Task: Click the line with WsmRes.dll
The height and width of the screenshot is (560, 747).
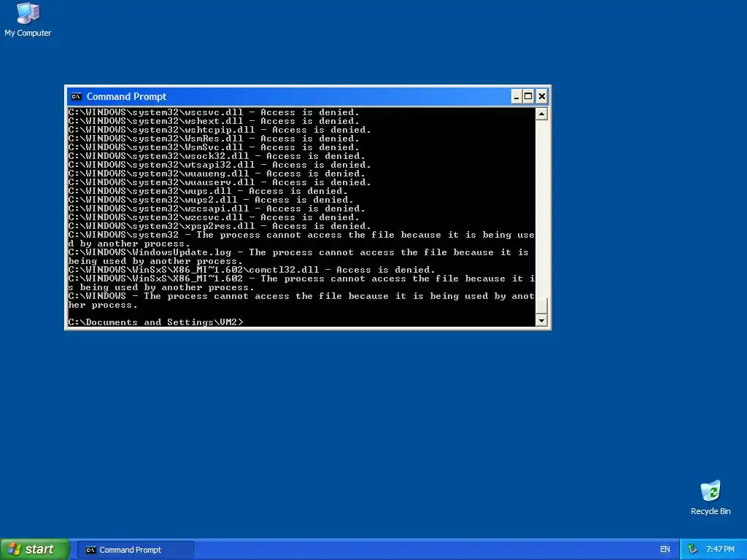Action: [214, 139]
